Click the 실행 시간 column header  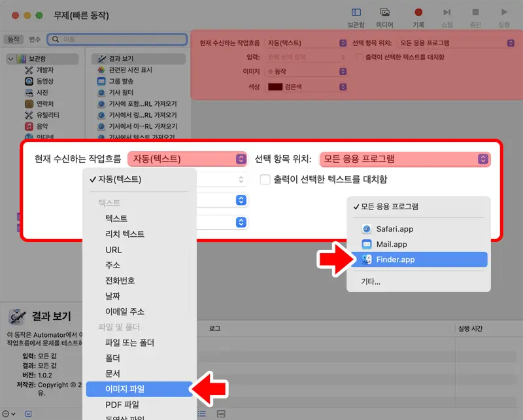click(x=470, y=328)
